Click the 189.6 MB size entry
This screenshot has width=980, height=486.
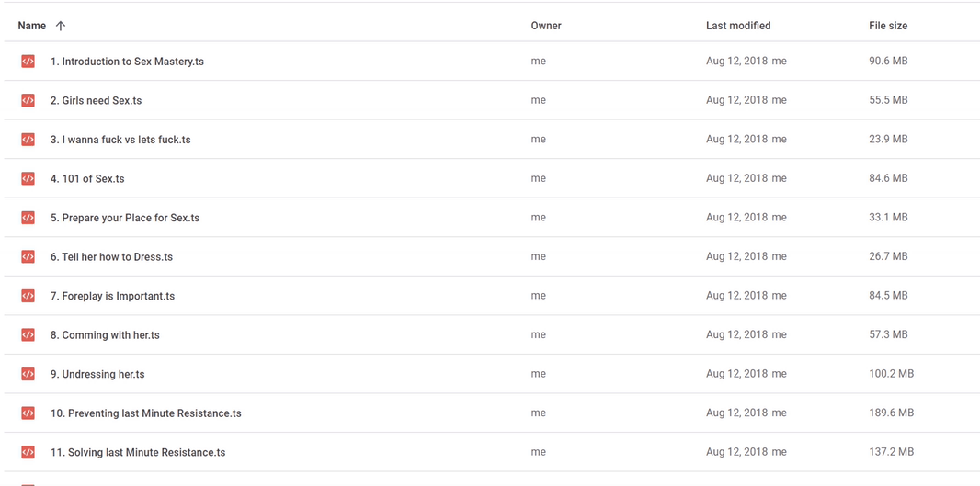click(891, 413)
